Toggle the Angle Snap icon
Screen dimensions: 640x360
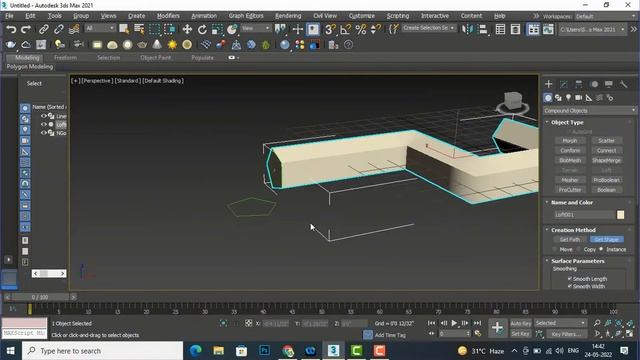[x=345, y=29]
